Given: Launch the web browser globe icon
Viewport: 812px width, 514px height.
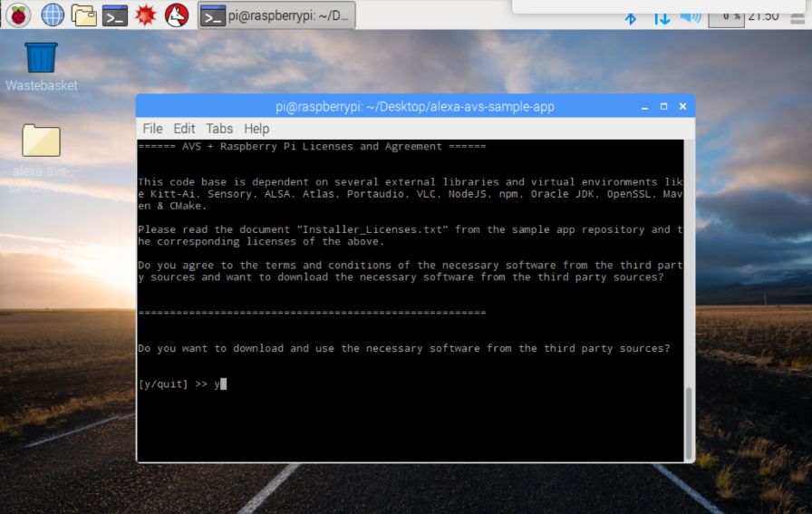Looking at the screenshot, I should [53, 15].
